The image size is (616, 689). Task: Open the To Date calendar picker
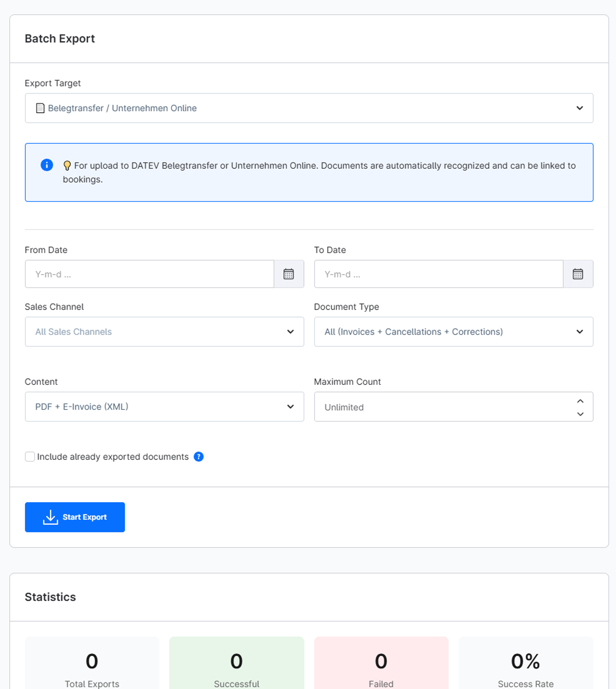(578, 274)
